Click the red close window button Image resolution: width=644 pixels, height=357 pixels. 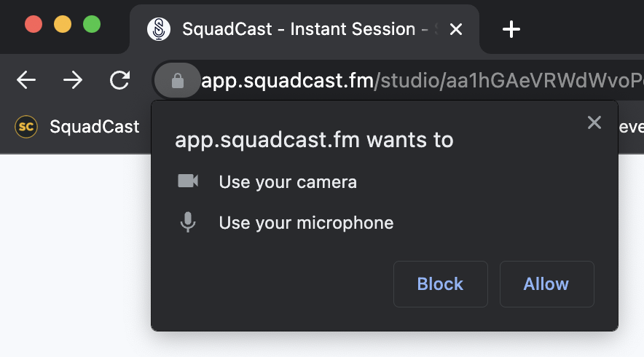pyautogui.click(x=34, y=24)
